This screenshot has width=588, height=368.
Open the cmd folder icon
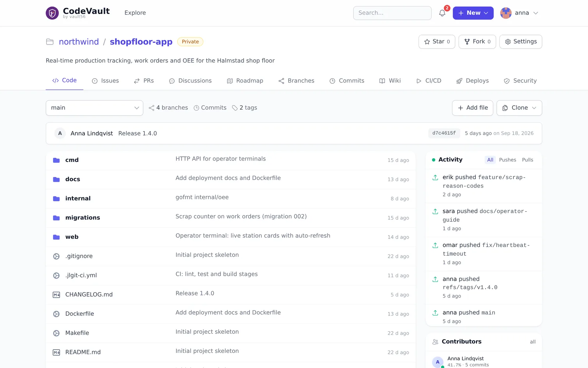point(56,160)
